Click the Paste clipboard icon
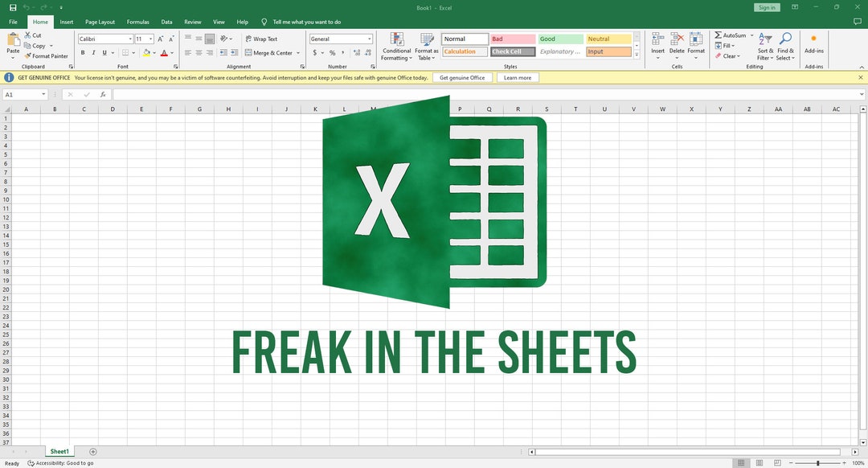 pyautogui.click(x=13, y=40)
